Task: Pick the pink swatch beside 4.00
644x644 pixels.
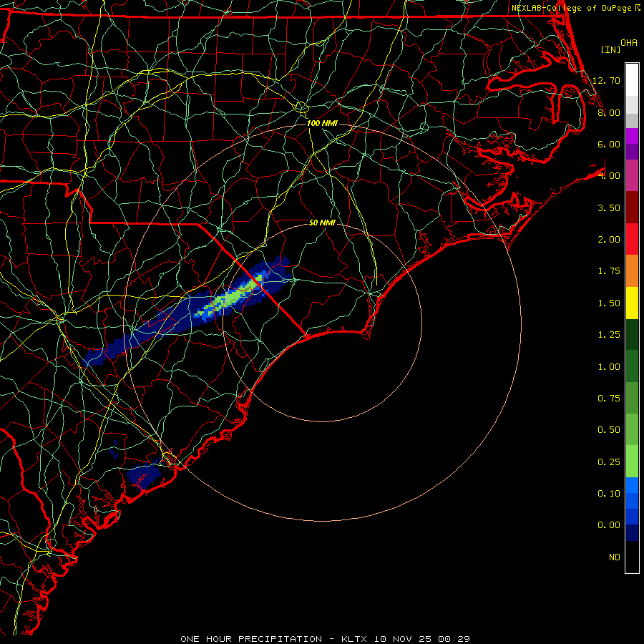Action: click(x=632, y=175)
